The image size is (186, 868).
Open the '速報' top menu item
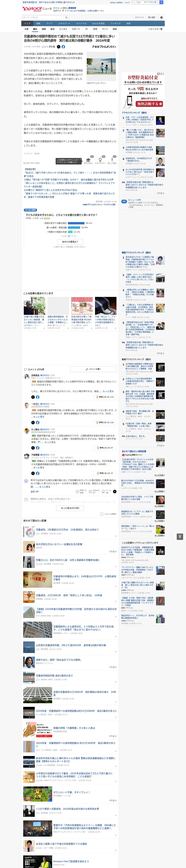coord(38,24)
